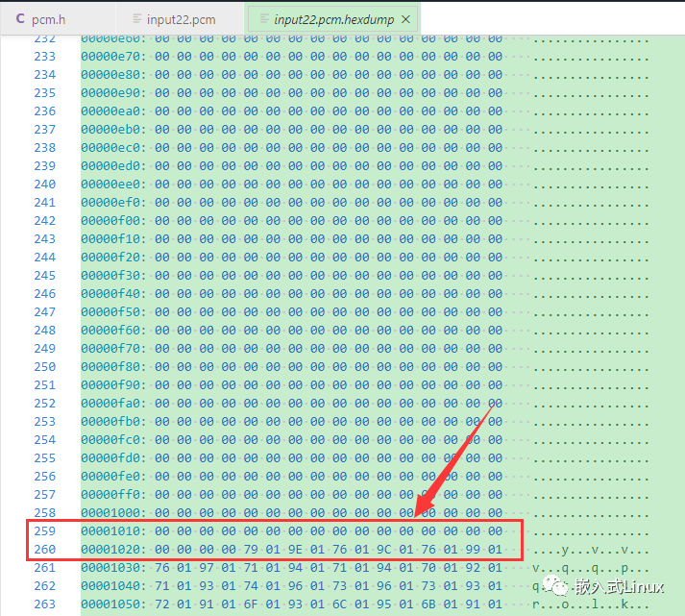
Task: Click line number 233
Action: click(x=45, y=57)
